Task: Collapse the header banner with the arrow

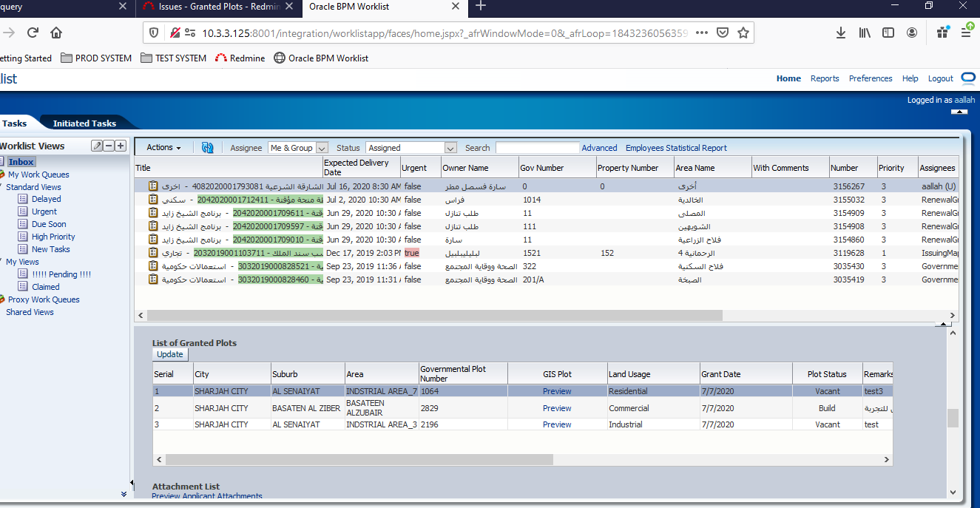Action: [959, 112]
